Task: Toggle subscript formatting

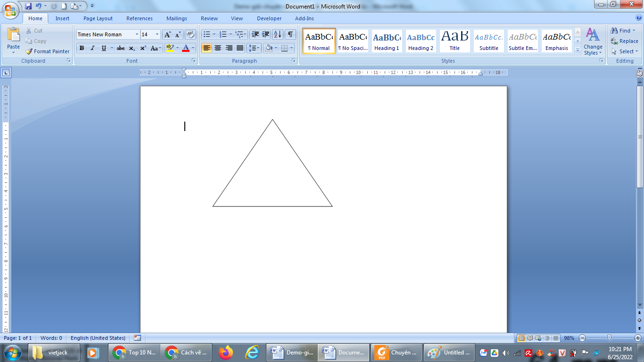Action: click(x=132, y=48)
